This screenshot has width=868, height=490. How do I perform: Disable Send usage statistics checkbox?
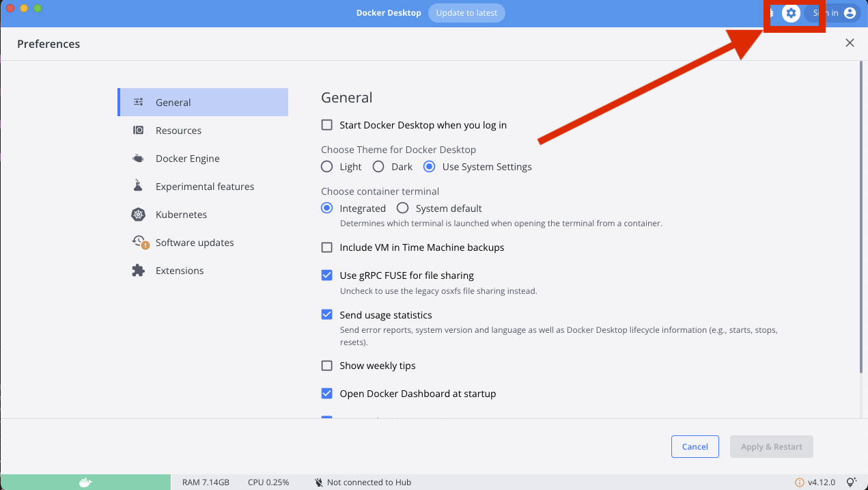pyautogui.click(x=327, y=315)
